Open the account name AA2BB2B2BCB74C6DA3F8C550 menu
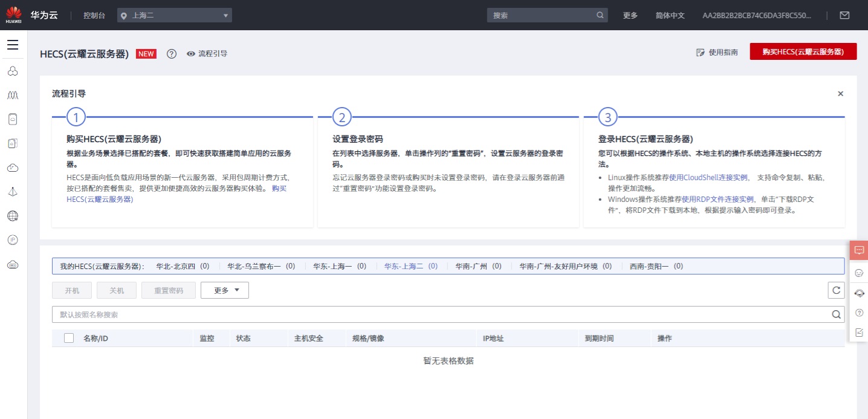This screenshot has width=868, height=419. (x=756, y=15)
